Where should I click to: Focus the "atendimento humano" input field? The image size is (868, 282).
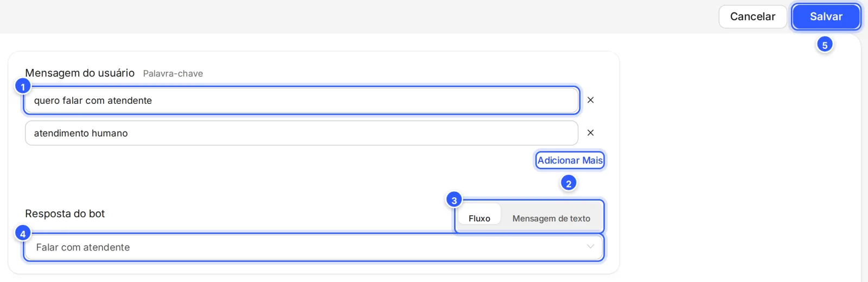[x=302, y=133]
